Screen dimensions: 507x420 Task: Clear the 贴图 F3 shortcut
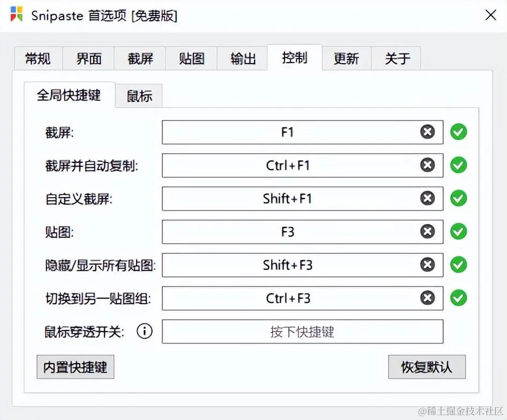pyautogui.click(x=428, y=231)
